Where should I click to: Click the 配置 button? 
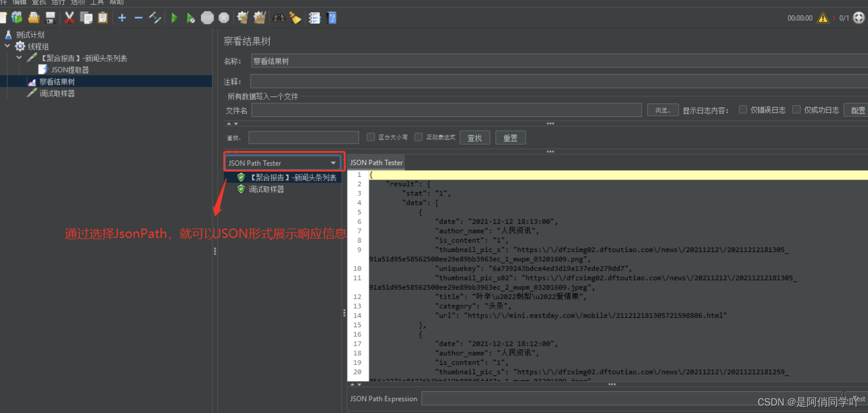[x=857, y=110]
